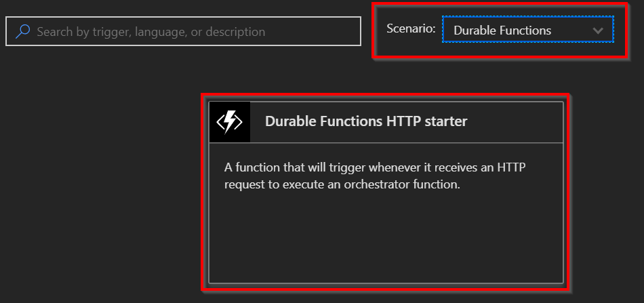Focus the template search input field
This screenshot has width=644, height=303.
[x=183, y=31]
